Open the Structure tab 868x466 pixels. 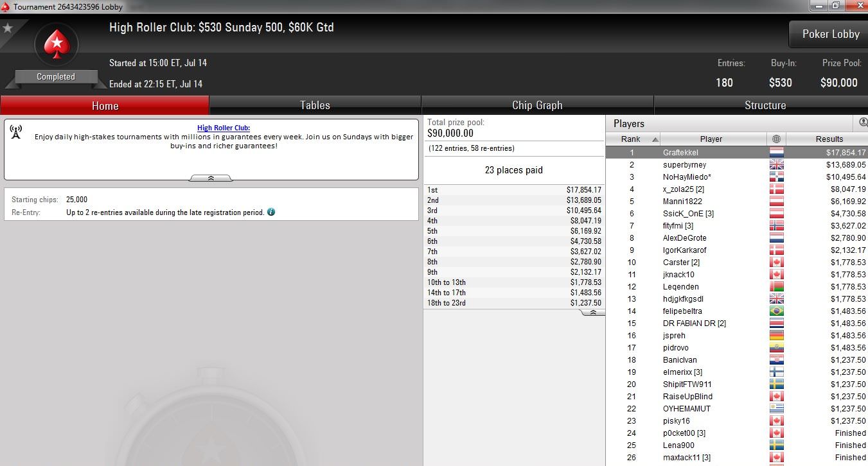765,105
